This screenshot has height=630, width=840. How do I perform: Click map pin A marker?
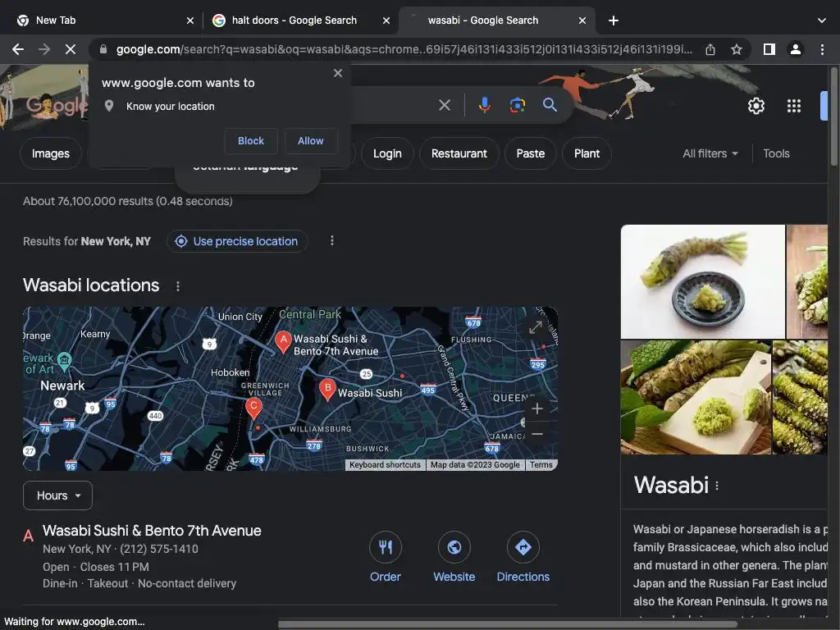click(x=283, y=342)
